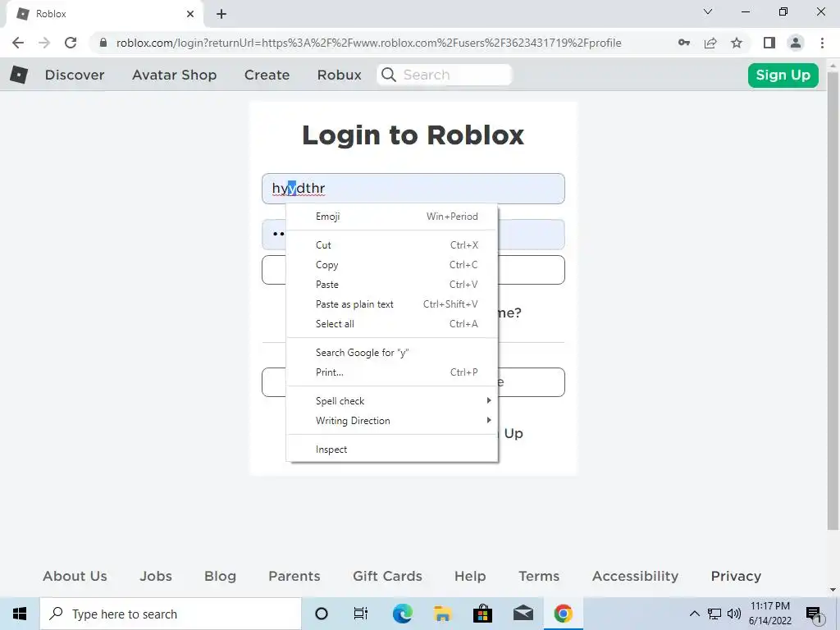Image resolution: width=840 pixels, height=630 pixels.
Task: Choose Select all in the context menu
Action: (393, 324)
